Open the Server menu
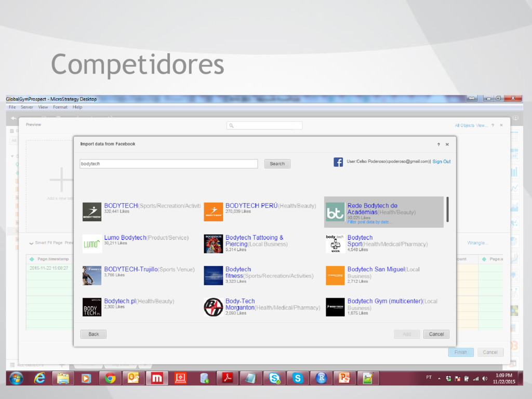This screenshot has height=399, width=532. pyautogui.click(x=27, y=107)
